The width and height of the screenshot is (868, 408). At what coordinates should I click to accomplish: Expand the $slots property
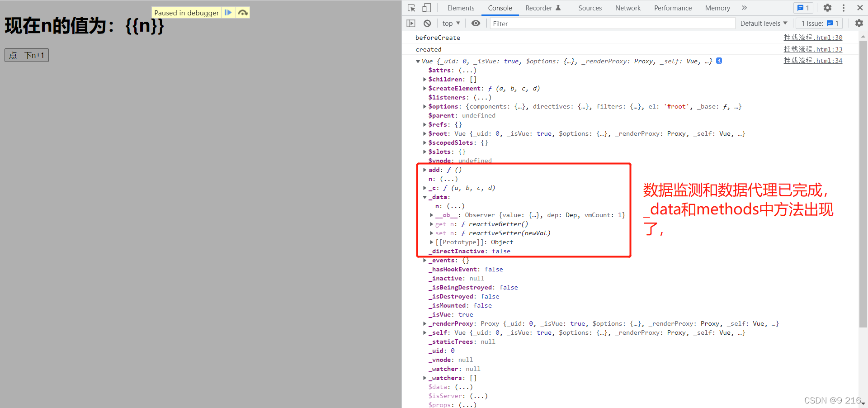[425, 152]
